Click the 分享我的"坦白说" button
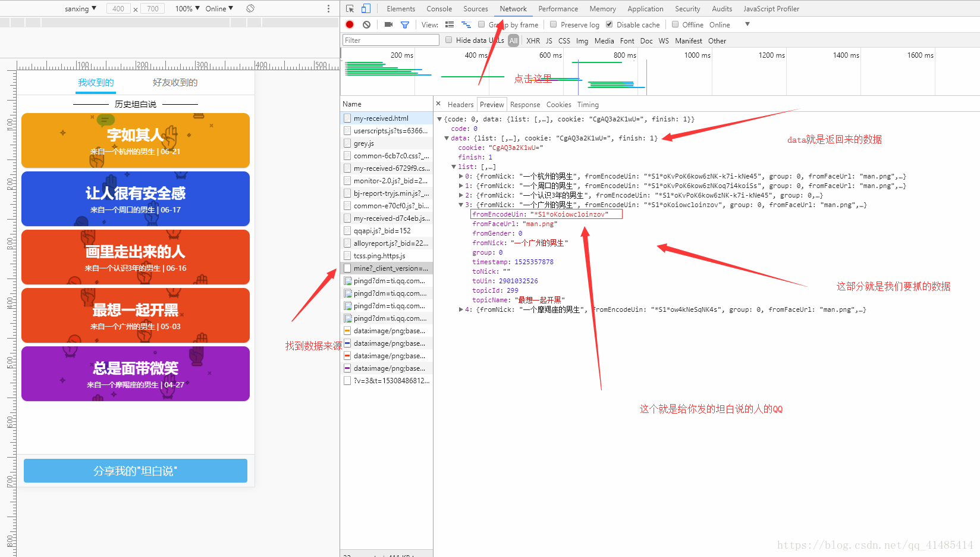This screenshot has width=980, height=557. [x=136, y=471]
